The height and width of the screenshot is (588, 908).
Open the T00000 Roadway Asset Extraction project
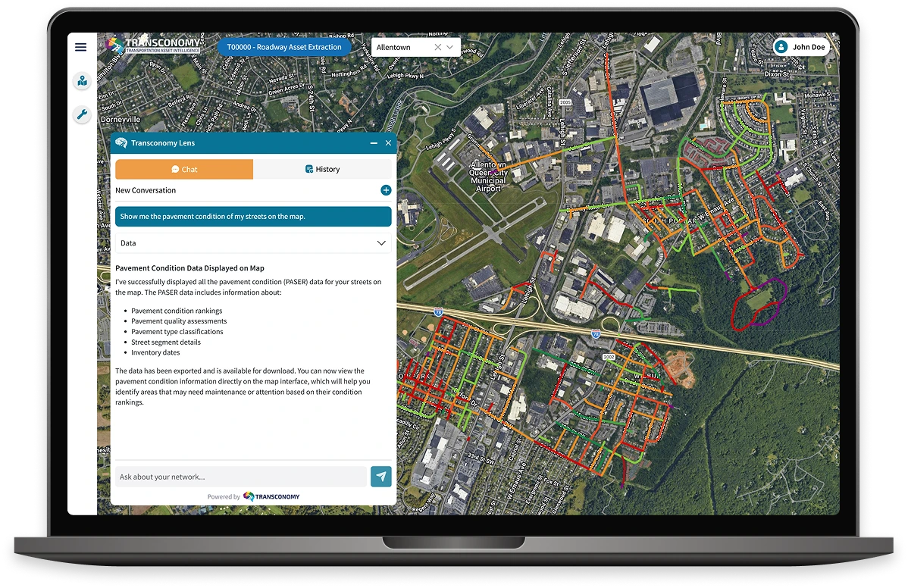coord(283,46)
